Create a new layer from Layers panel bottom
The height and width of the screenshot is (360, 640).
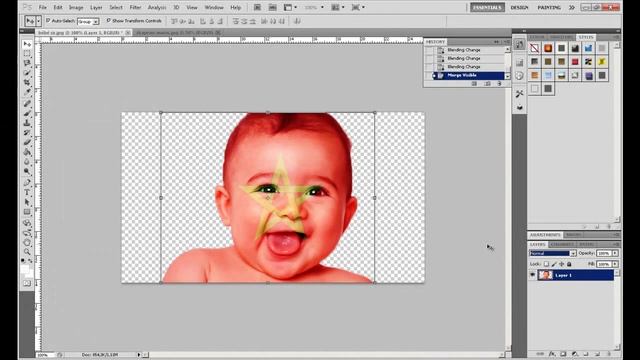pos(598,354)
